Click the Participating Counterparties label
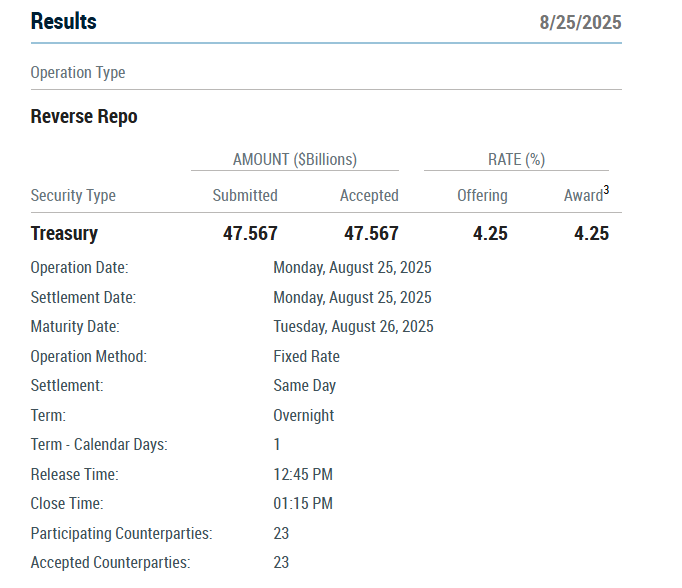This screenshot has height=588, width=682. coord(121,534)
